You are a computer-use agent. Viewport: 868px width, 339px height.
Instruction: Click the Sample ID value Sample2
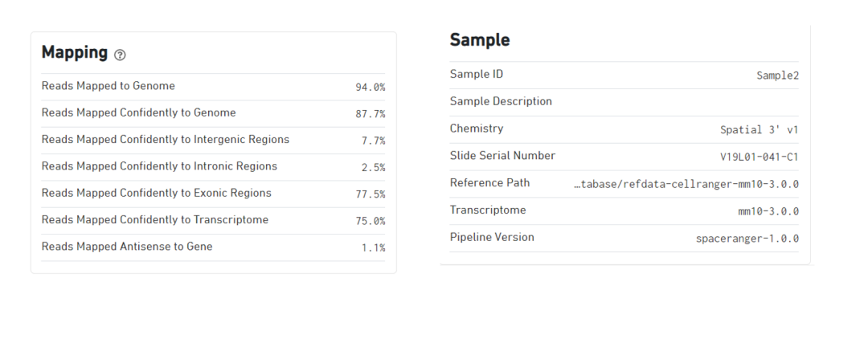coord(777,76)
